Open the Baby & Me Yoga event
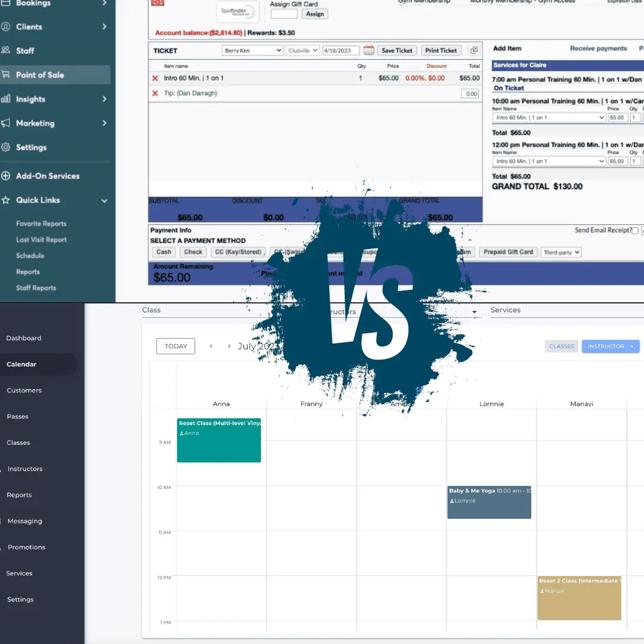 click(x=489, y=502)
